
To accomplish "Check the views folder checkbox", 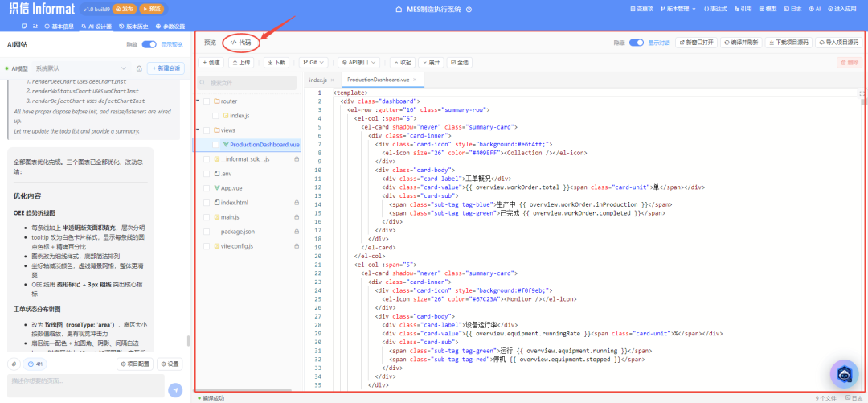I will pos(207,130).
